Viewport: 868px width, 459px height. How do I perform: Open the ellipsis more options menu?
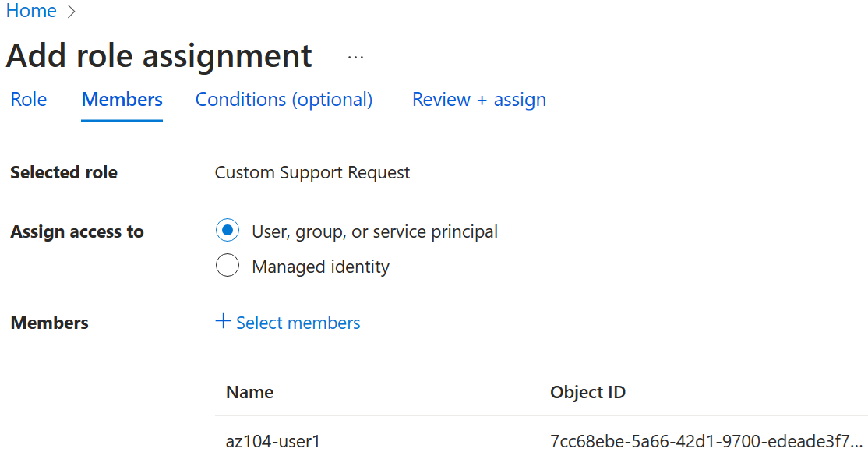click(x=355, y=58)
